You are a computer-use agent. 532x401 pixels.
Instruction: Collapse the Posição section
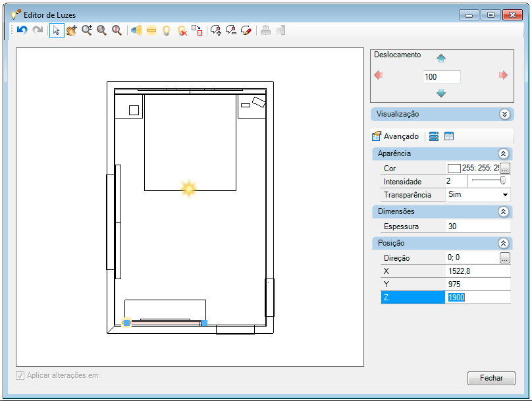coord(503,243)
